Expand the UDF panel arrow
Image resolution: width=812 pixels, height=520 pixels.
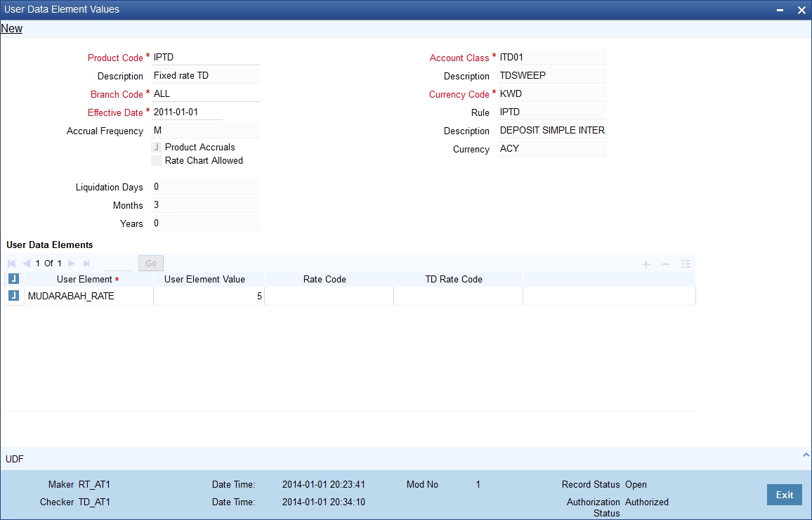806,455
